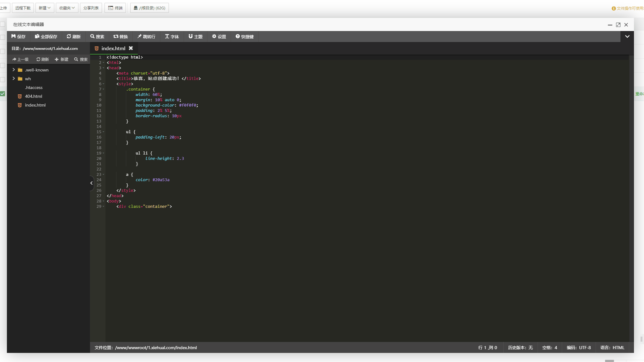
Task: Click the file operations info notice (文件操作可使用)
Action: pos(628,8)
